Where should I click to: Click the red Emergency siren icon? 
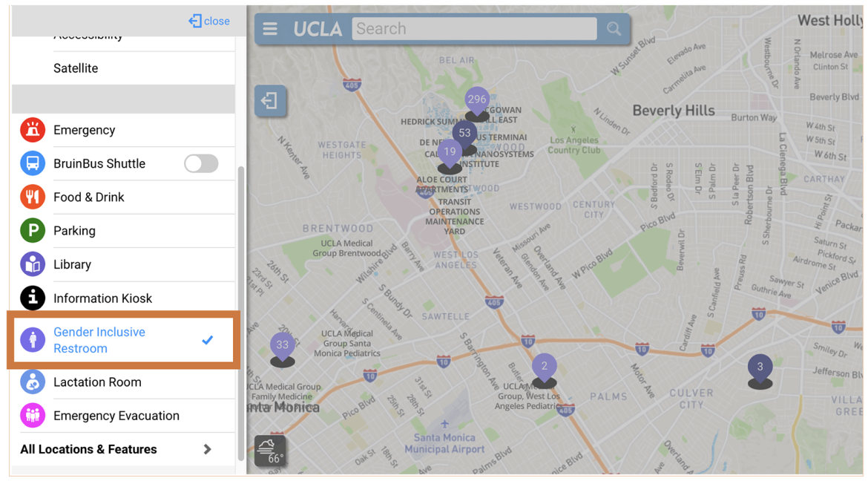[33, 130]
